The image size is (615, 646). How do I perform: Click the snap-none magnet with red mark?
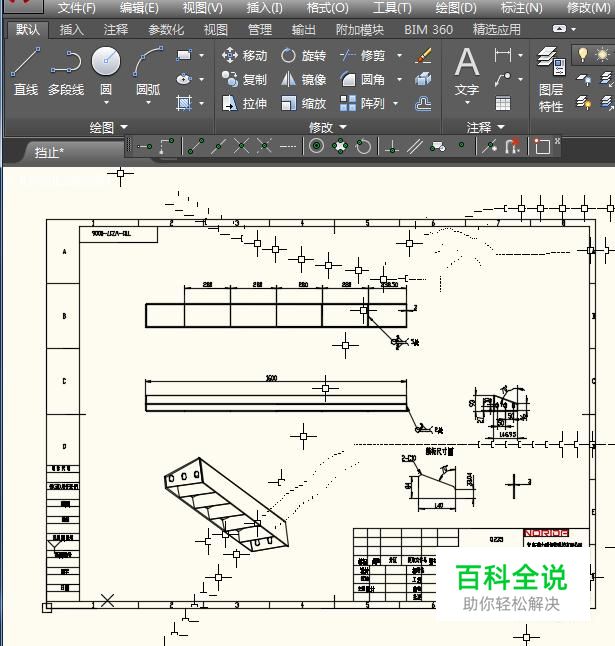[512, 146]
